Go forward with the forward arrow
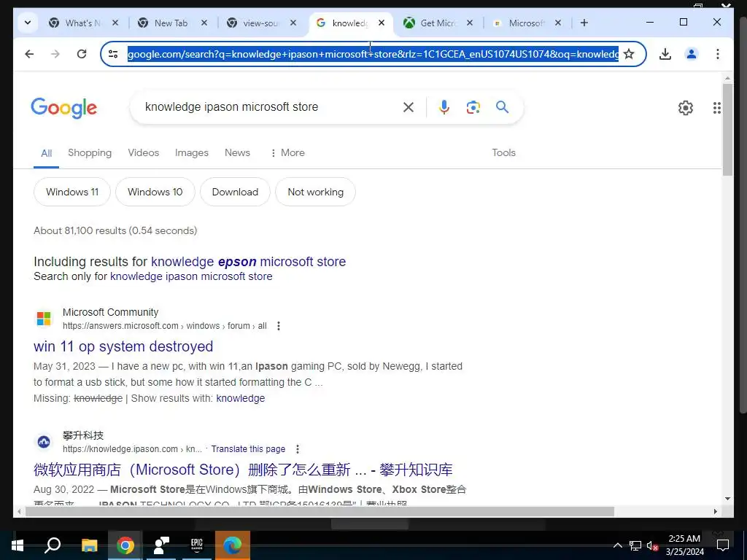The width and height of the screenshot is (747, 560). point(55,54)
